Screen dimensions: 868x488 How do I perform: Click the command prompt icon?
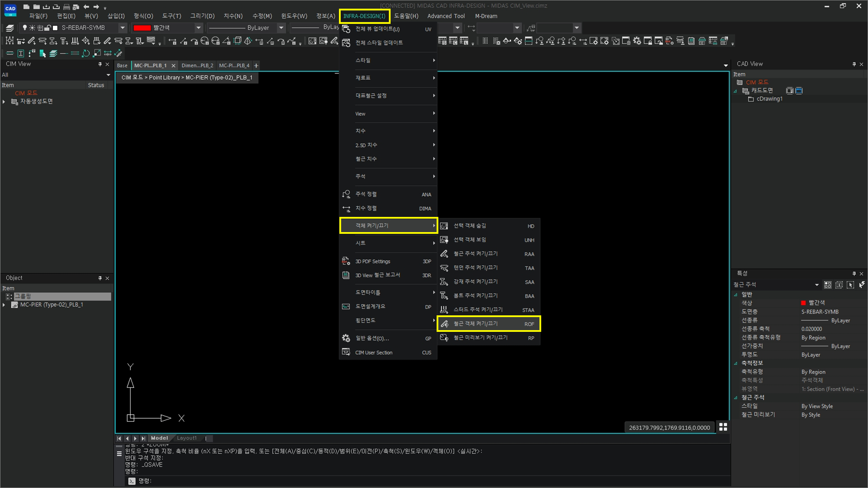132,481
